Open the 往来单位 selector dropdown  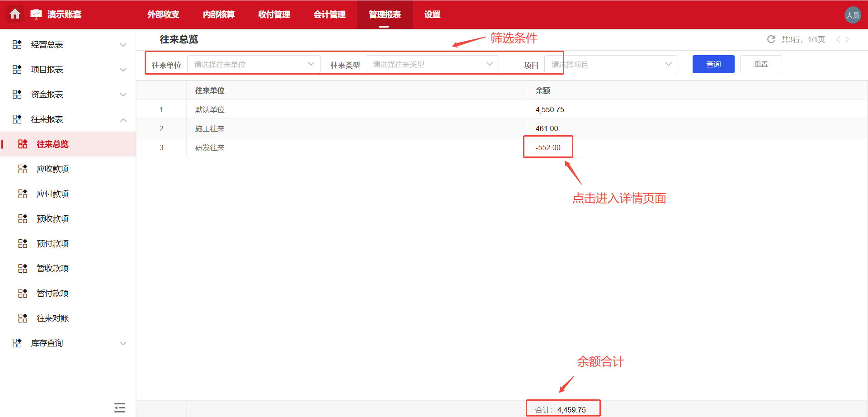[x=253, y=64]
